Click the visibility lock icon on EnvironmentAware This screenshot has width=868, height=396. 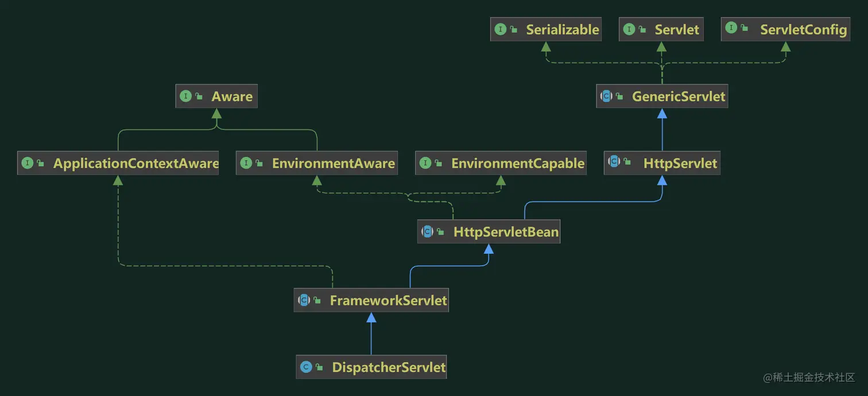(x=259, y=163)
